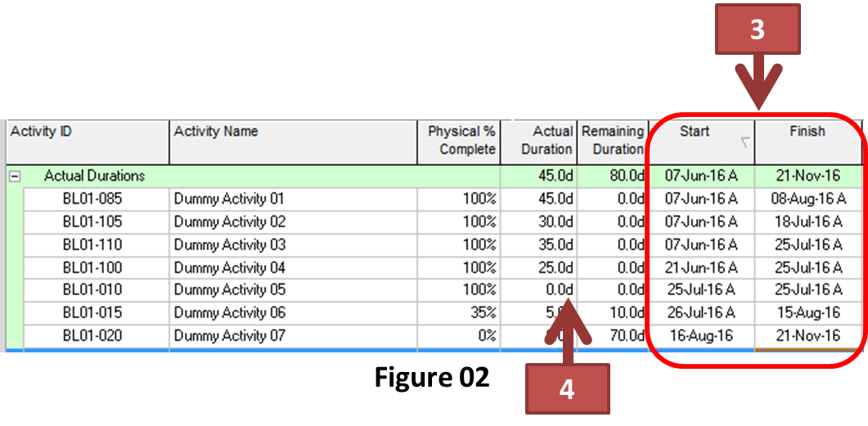Click the Dummy Activity 07 name cell
Screen dimensions: 868x426
pyautogui.click(x=293, y=335)
